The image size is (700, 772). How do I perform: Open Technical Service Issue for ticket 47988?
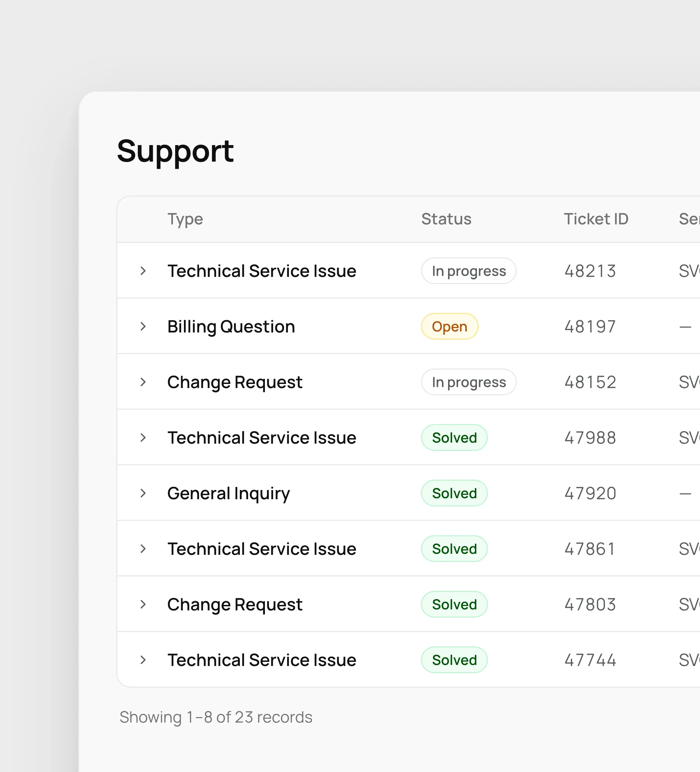coord(262,437)
